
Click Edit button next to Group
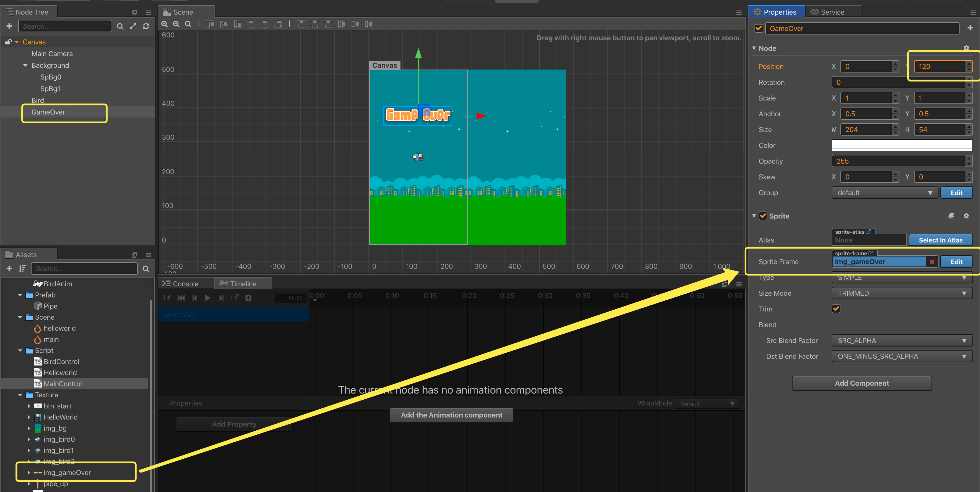click(x=956, y=193)
